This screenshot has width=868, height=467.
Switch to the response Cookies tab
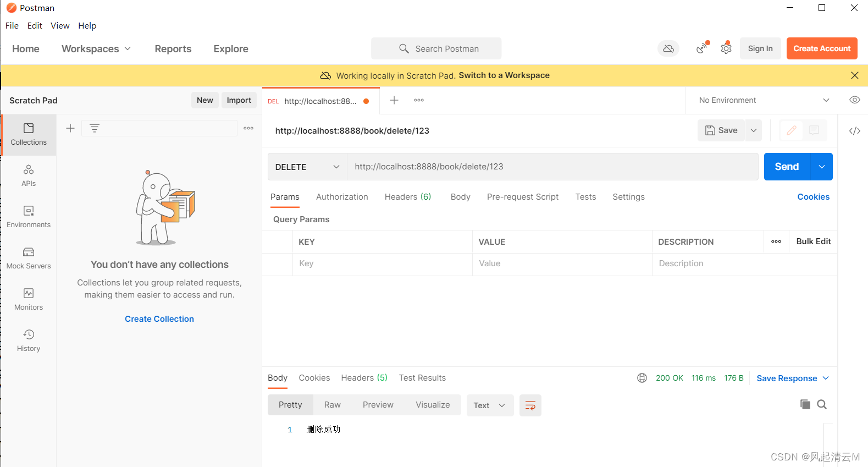[314, 378]
